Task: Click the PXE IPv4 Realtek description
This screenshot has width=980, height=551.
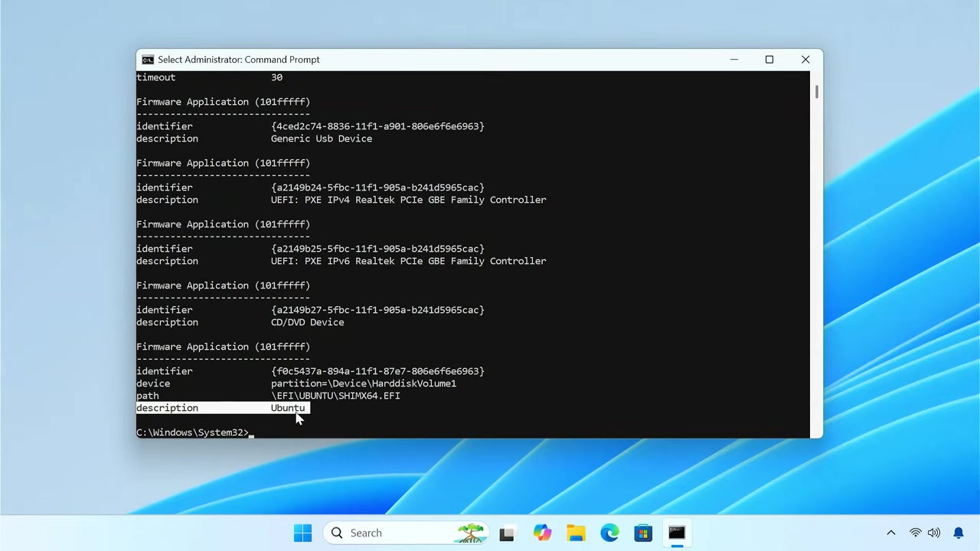Action: tap(409, 200)
